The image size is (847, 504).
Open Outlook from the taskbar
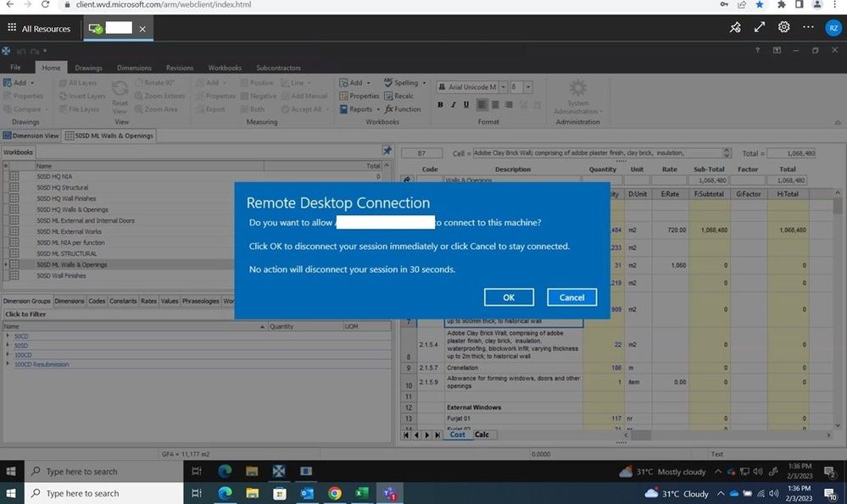307,493
